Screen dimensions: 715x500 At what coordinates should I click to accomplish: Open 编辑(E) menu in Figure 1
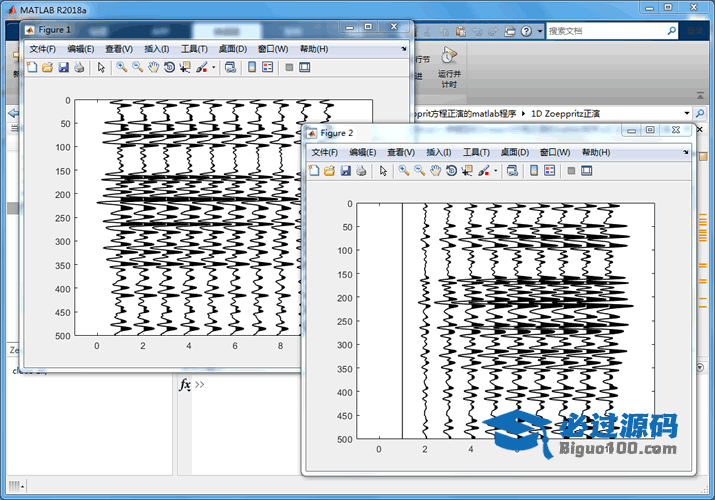pyautogui.click(x=81, y=49)
